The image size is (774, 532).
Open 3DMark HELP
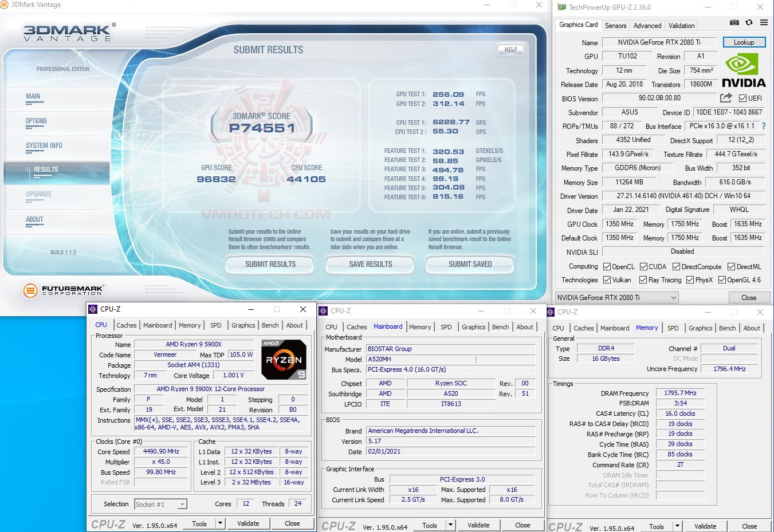[x=511, y=50]
